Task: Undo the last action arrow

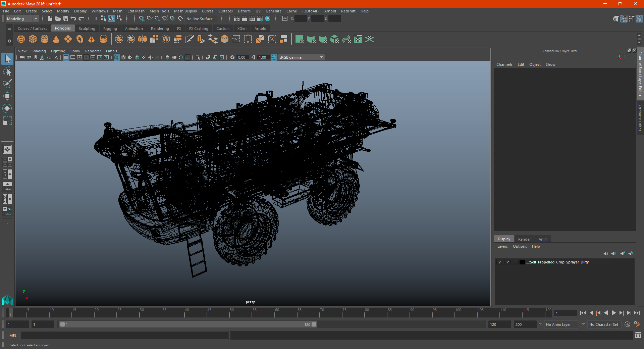Action: click(x=73, y=19)
